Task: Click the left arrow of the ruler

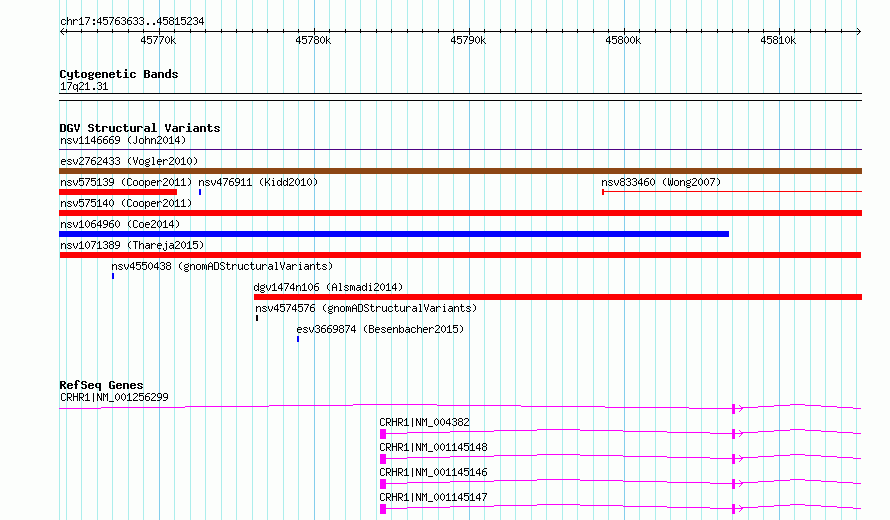Action: click(x=62, y=32)
